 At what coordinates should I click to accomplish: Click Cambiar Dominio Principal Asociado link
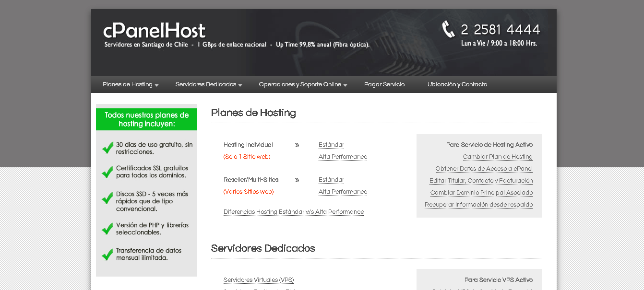coord(481,193)
